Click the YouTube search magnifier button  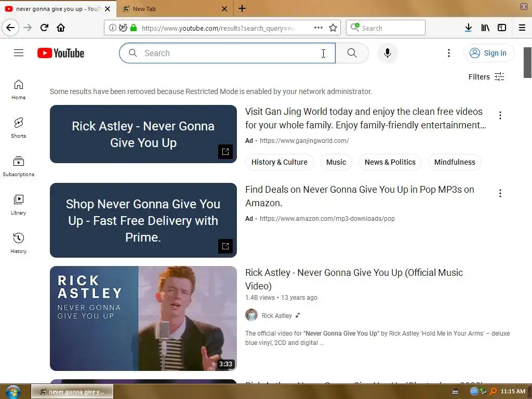[x=352, y=53]
